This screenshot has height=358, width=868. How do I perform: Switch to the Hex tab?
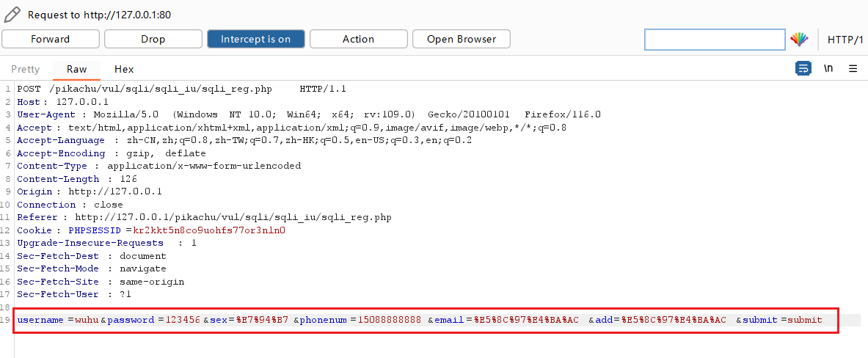[124, 69]
